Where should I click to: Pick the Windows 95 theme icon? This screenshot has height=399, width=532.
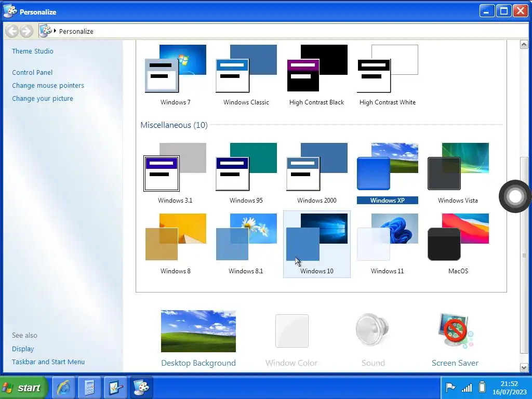click(x=246, y=167)
